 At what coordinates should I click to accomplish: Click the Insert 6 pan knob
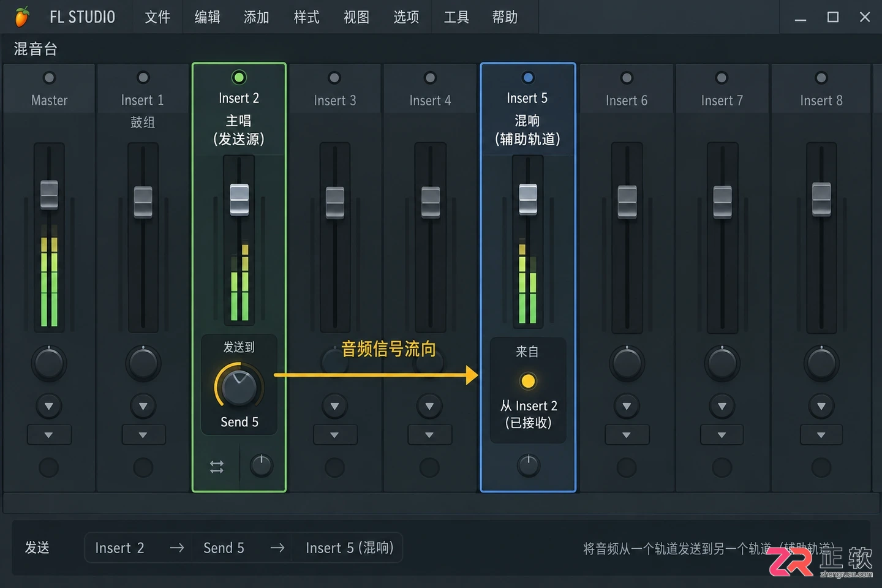click(x=627, y=363)
